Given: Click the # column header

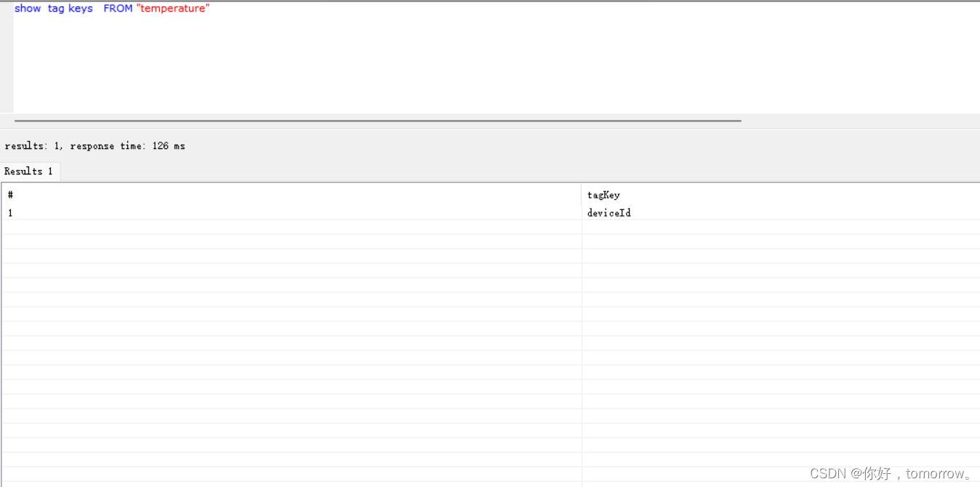Looking at the screenshot, I should tap(10, 194).
